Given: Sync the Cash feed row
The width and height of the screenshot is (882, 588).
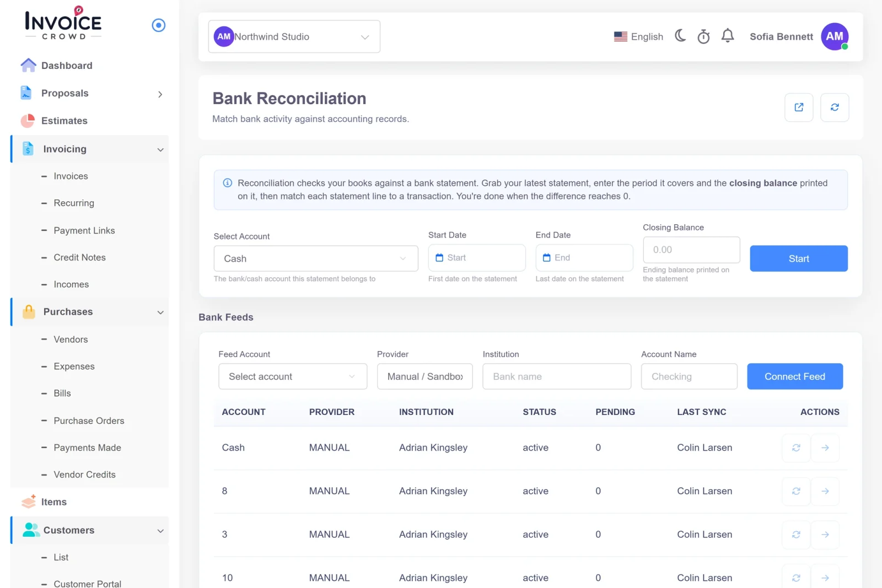Looking at the screenshot, I should click(x=796, y=448).
